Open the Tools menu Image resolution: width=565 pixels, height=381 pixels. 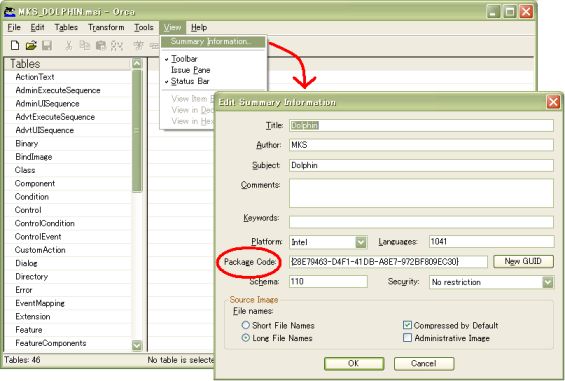(x=143, y=27)
